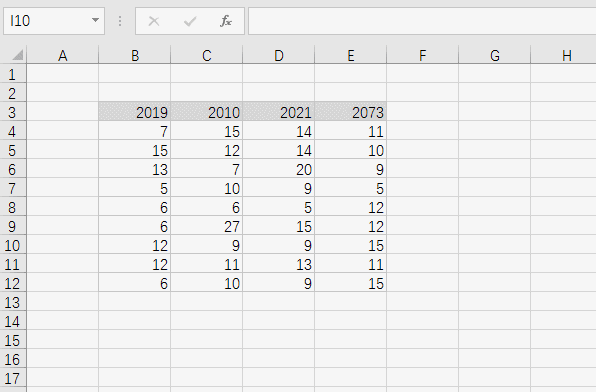
Task: Click cell E6 with value 9
Action: pos(350,169)
